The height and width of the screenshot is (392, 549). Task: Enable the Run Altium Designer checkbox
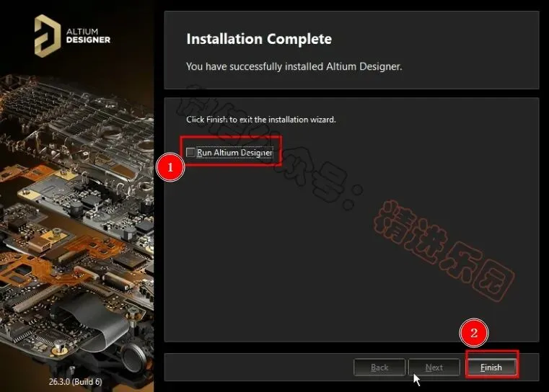point(190,152)
